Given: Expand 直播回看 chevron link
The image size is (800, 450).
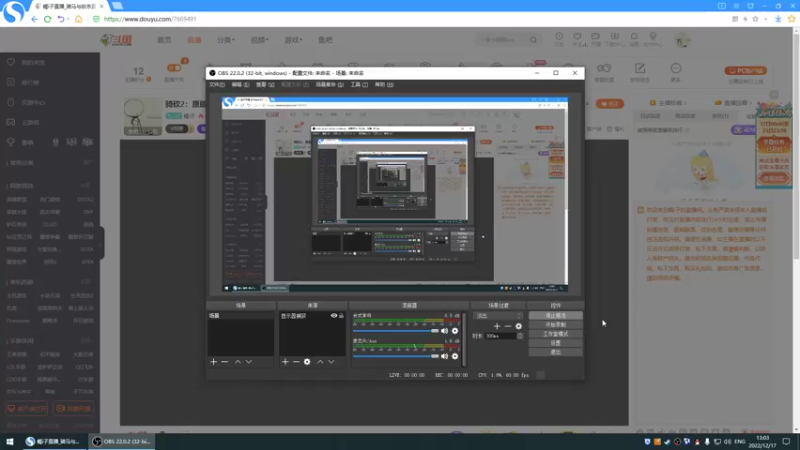Looking at the screenshot, I should click(x=734, y=103).
